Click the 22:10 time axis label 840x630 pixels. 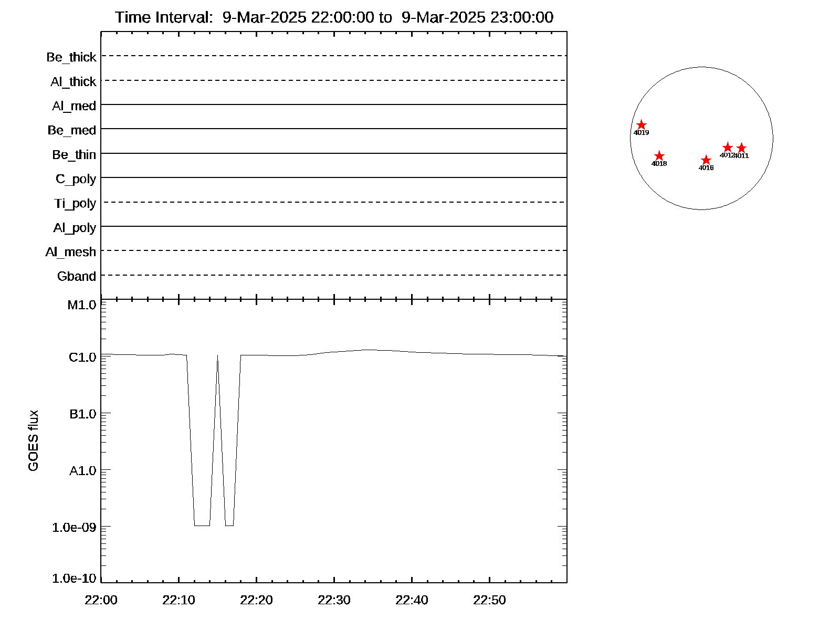[178, 600]
